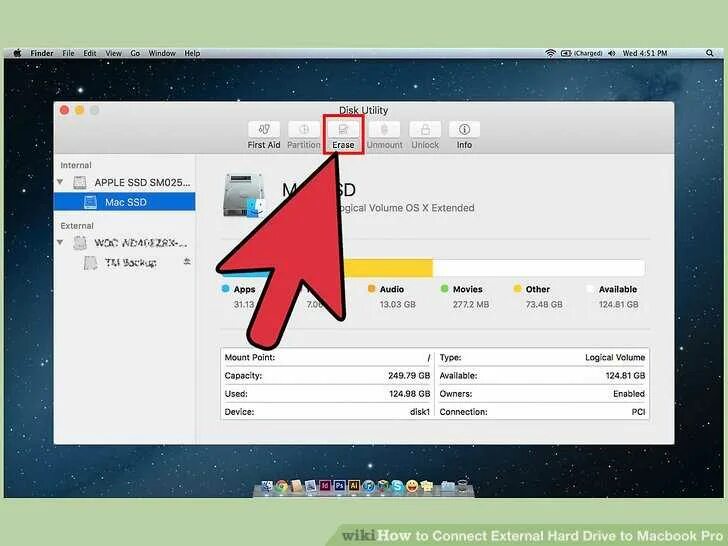This screenshot has height=546, width=728.
Task: Run First Aid from the toolbar
Action: [264, 135]
